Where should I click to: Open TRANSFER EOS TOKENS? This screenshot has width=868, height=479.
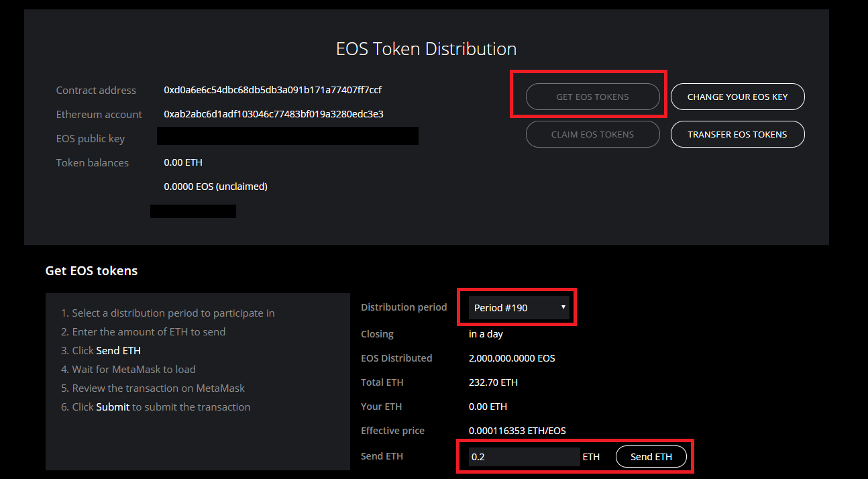(x=737, y=134)
